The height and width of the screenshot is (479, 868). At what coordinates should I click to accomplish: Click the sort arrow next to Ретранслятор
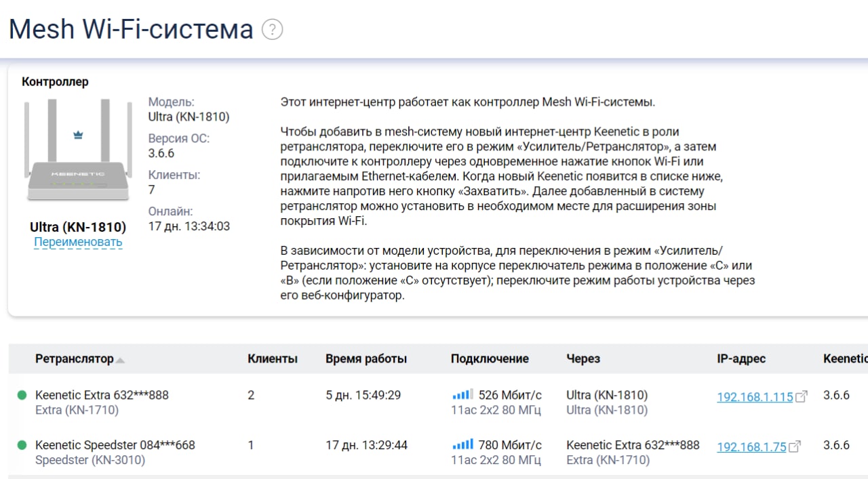[x=120, y=360]
